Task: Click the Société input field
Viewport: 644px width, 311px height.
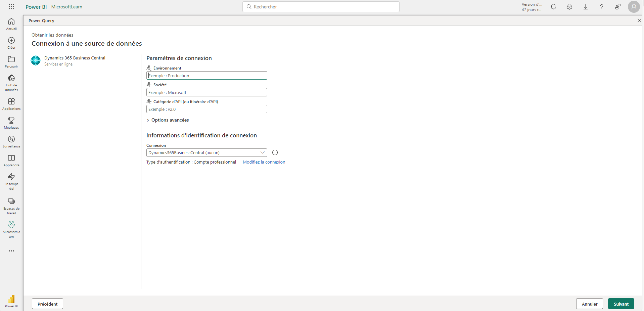Action: coord(207,92)
